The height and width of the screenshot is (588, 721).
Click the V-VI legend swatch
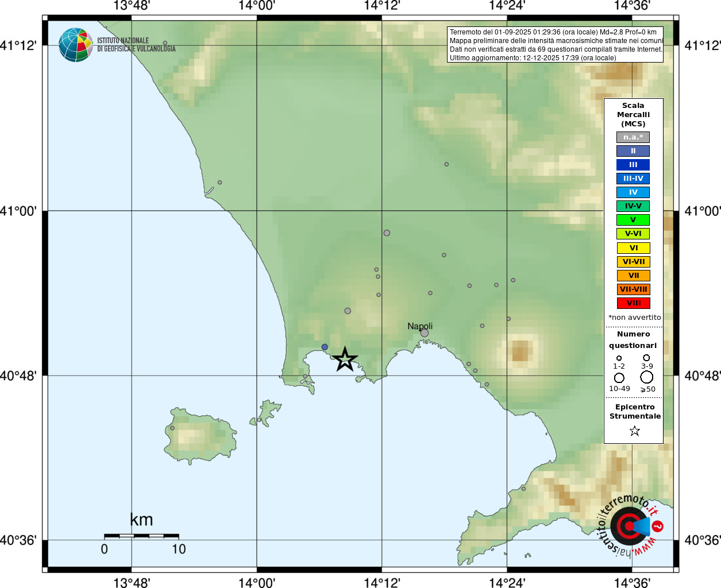633,234
